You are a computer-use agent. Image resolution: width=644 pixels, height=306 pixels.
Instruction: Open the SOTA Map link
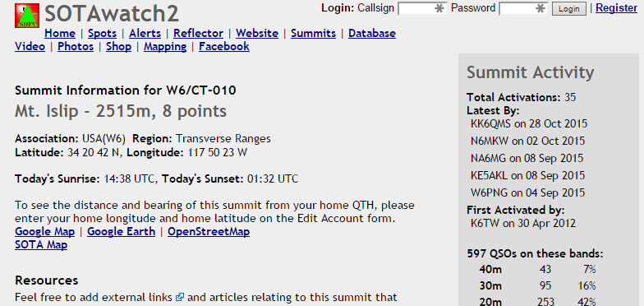(x=41, y=245)
